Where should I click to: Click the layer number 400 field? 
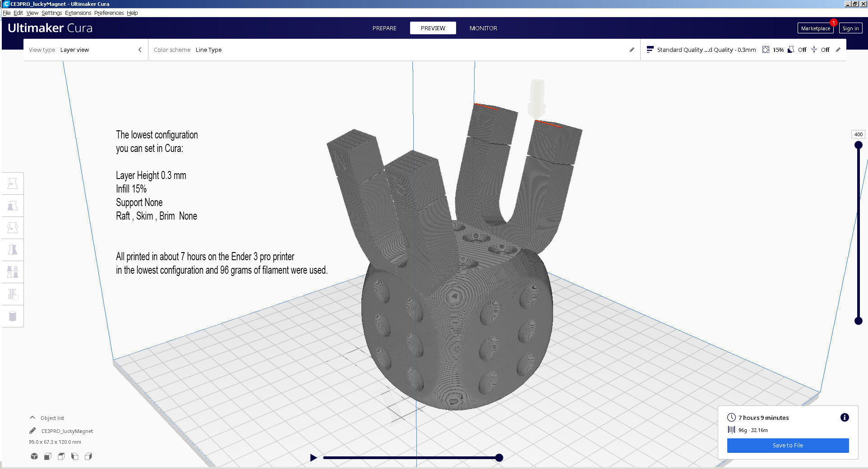tap(858, 134)
